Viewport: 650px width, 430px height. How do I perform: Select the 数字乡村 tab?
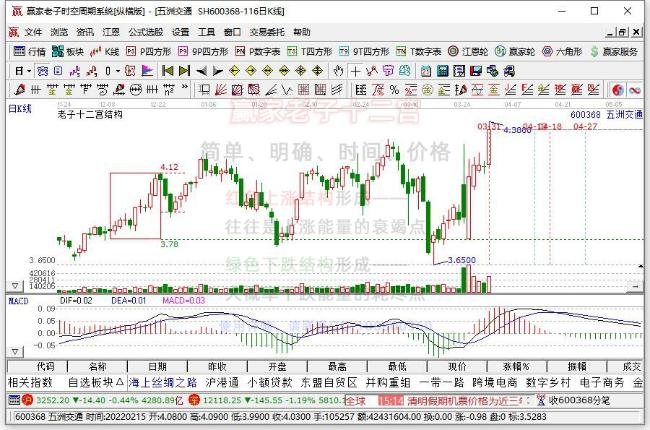(x=548, y=382)
